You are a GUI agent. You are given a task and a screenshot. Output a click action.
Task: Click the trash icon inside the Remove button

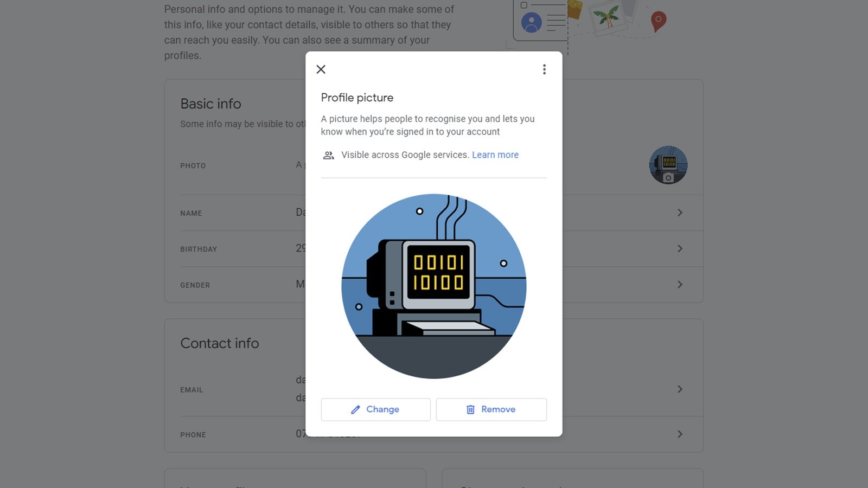click(x=471, y=409)
